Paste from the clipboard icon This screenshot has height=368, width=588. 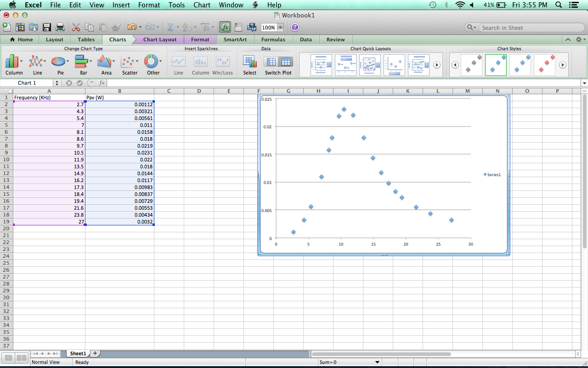tap(103, 27)
